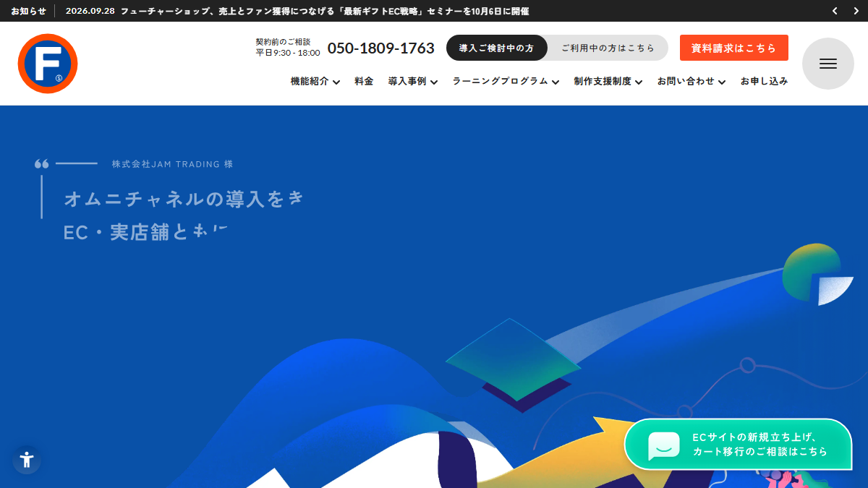The image size is (868, 488).
Task: Expand the 導入事例 dropdown menu
Action: tap(413, 82)
